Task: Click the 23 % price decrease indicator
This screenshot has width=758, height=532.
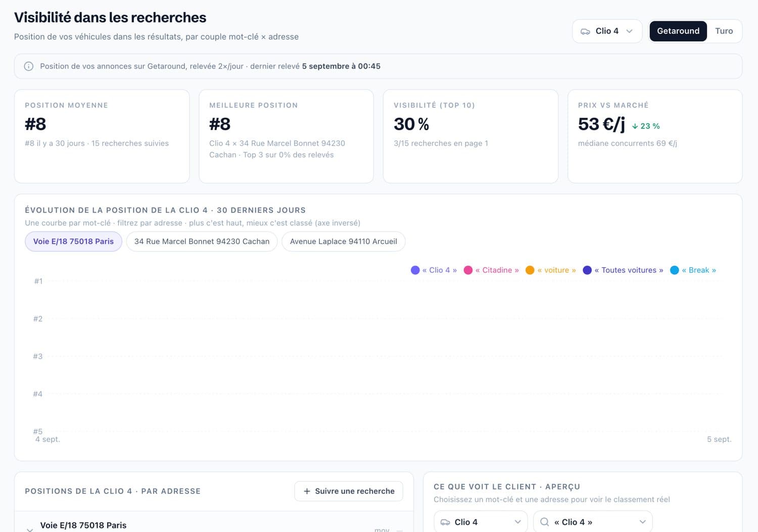Action: coord(646,126)
